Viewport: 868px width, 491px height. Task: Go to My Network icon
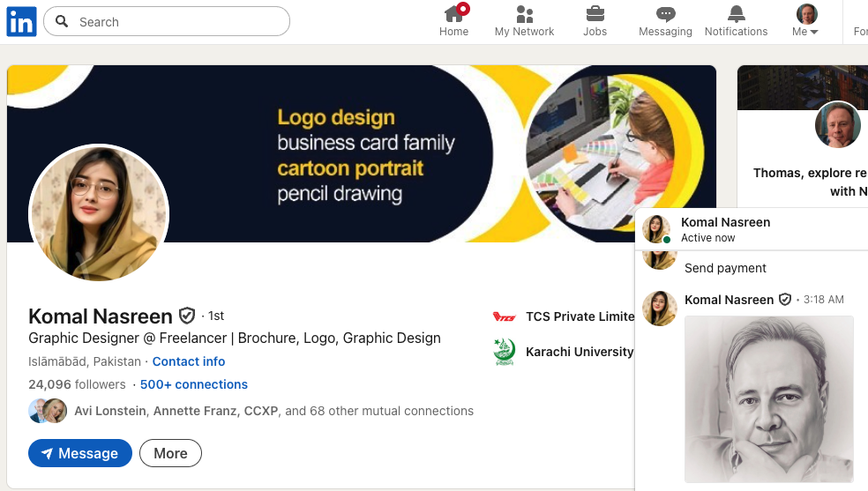click(x=524, y=15)
